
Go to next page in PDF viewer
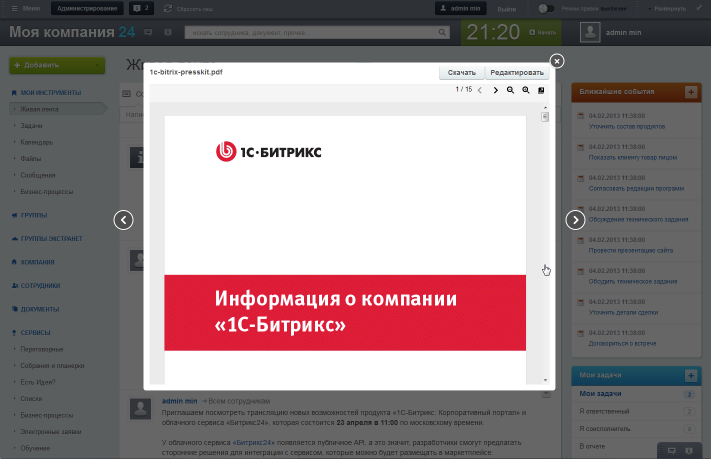[495, 90]
